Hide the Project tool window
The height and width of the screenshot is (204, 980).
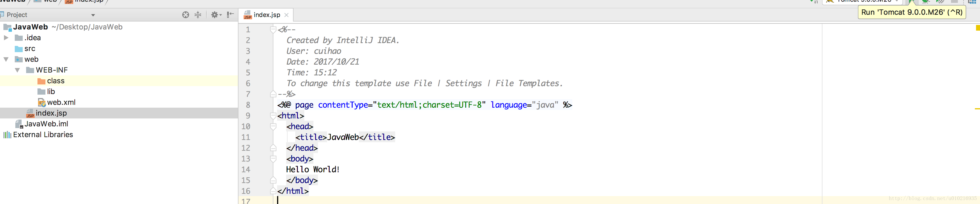[x=230, y=15]
